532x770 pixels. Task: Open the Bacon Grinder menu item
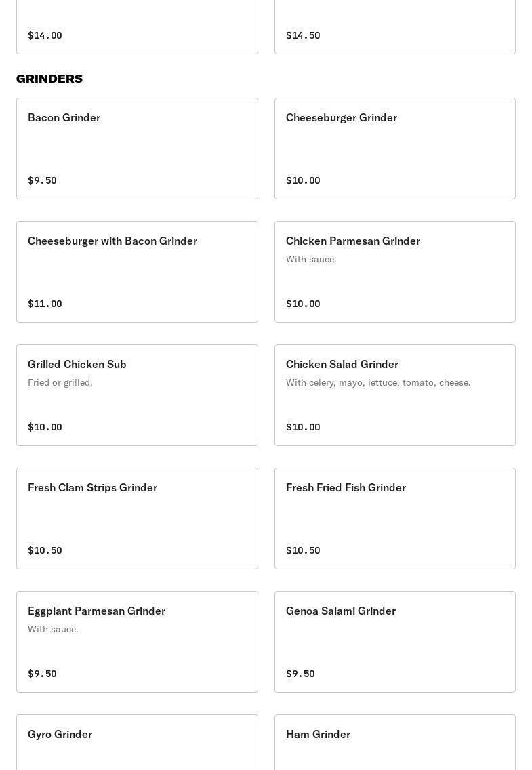click(137, 148)
